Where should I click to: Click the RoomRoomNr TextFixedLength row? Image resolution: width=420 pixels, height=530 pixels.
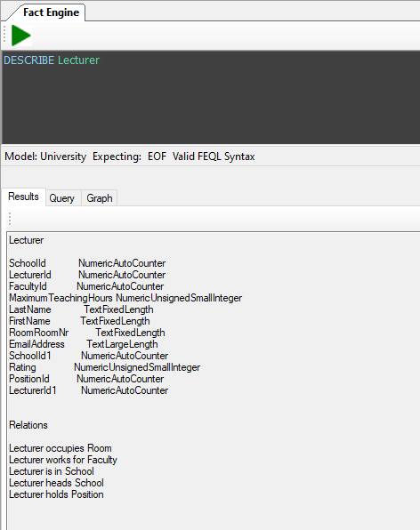click(87, 333)
